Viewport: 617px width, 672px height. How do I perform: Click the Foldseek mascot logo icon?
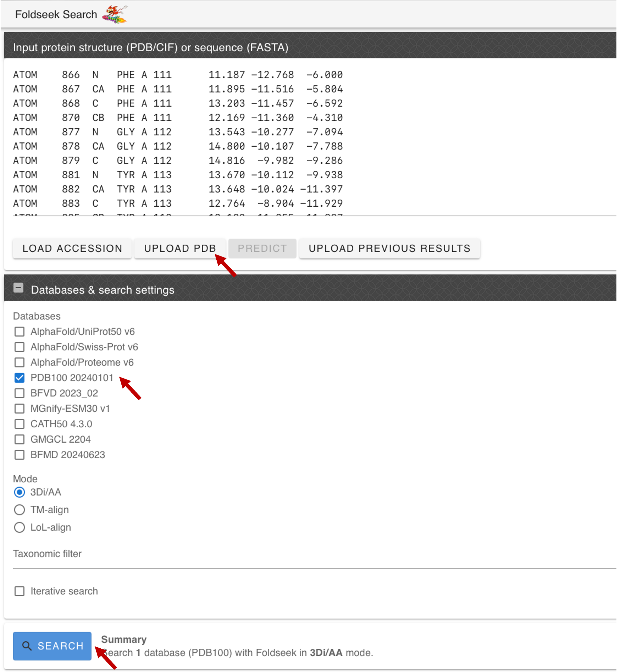(115, 14)
